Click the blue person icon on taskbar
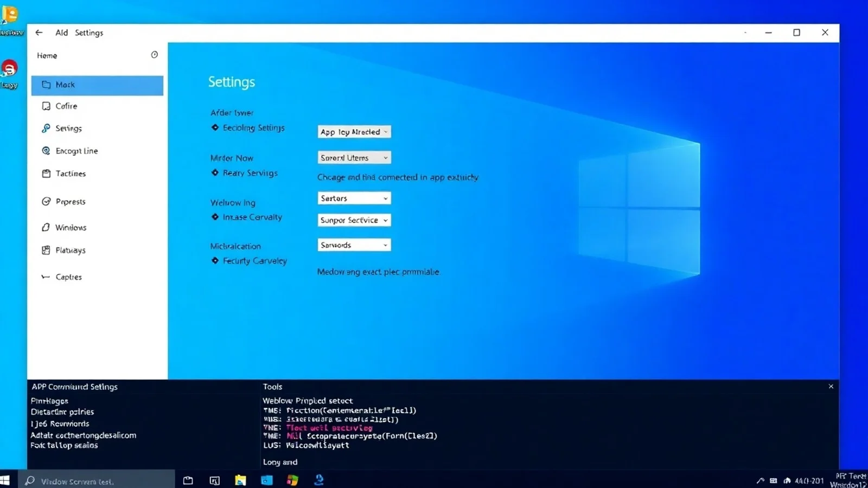The width and height of the screenshot is (868, 488). click(319, 480)
